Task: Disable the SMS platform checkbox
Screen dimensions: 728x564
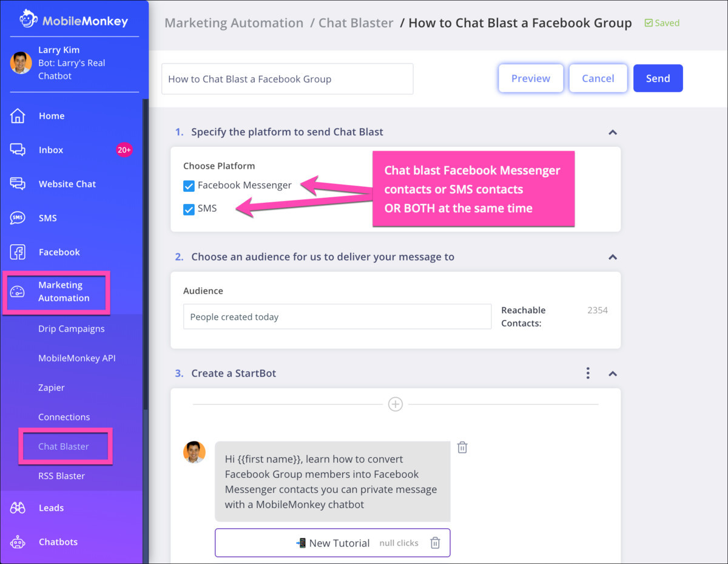Action: (x=189, y=208)
